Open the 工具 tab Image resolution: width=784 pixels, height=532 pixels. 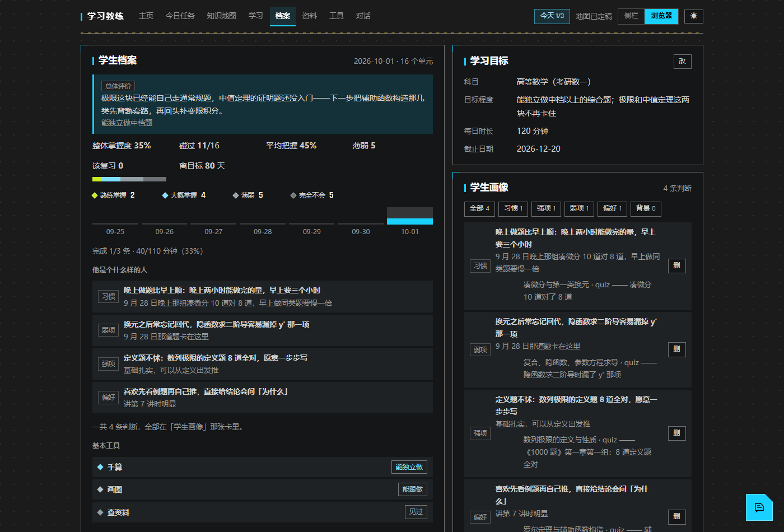point(337,16)
